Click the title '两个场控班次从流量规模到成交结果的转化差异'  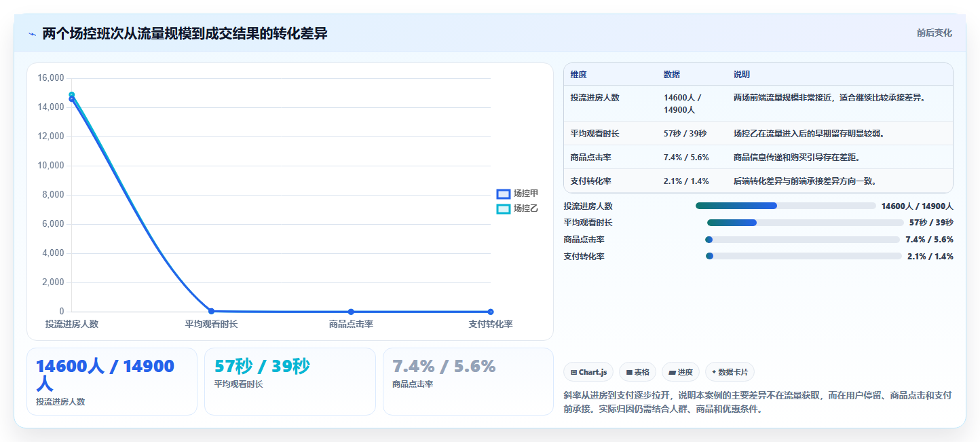[185, 33]
